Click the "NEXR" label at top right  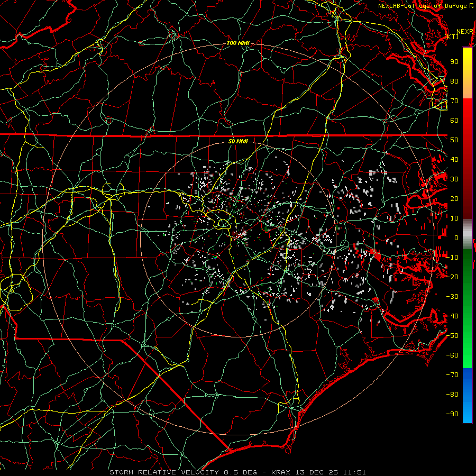pyautogui.click(x=465, y=31)
